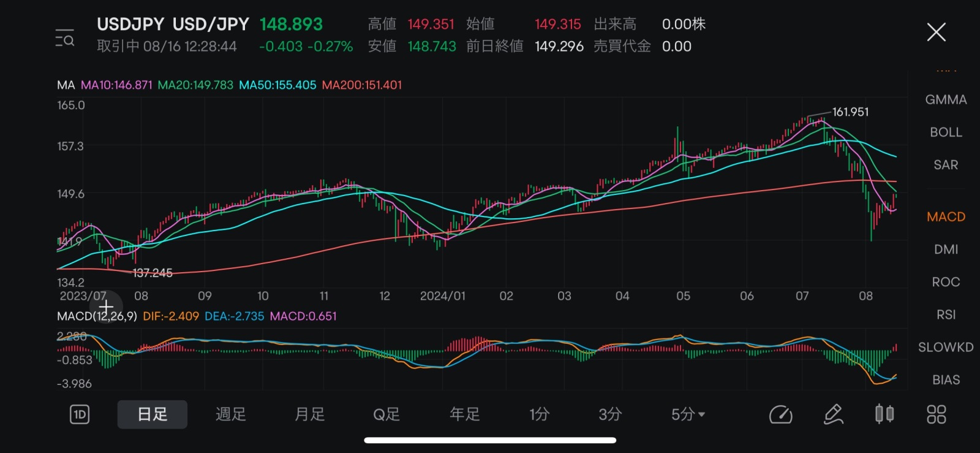980x453 pixels.
Task: Click the 165.0 price axis label
Action: 71,105
